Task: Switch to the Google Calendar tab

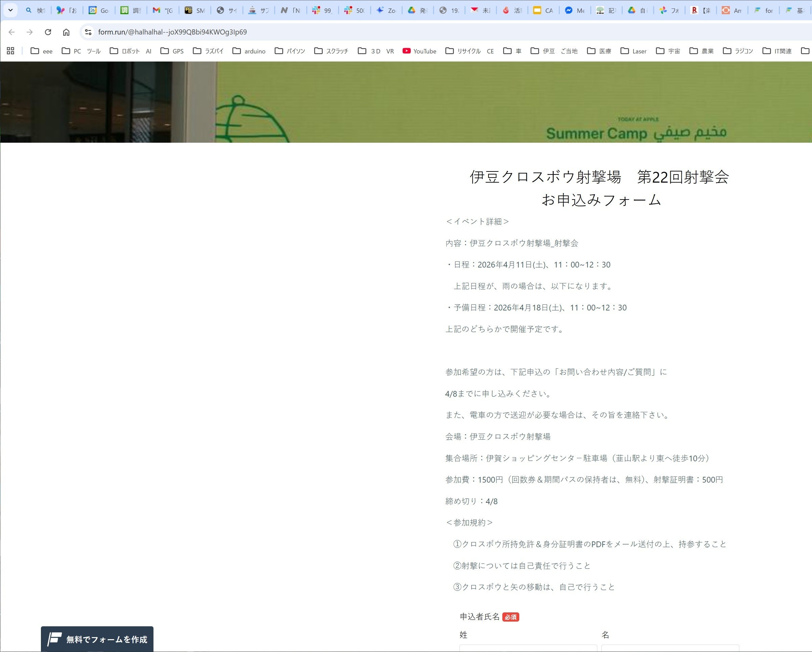Action: click(x=99, y=10)
